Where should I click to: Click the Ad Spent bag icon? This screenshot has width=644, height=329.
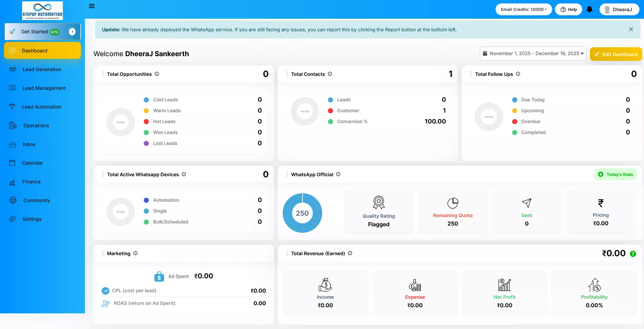click(x=159, y=276)
